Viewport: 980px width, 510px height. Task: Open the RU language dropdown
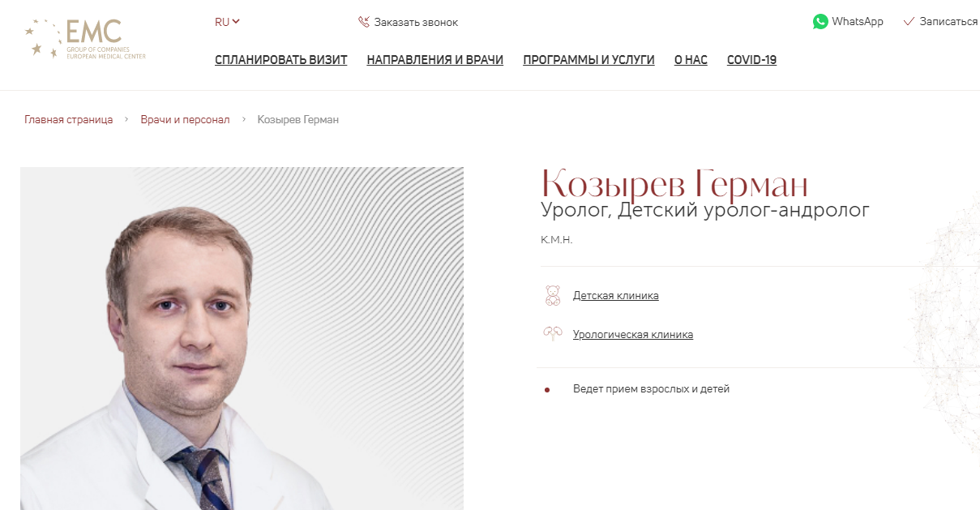point(228,22)
